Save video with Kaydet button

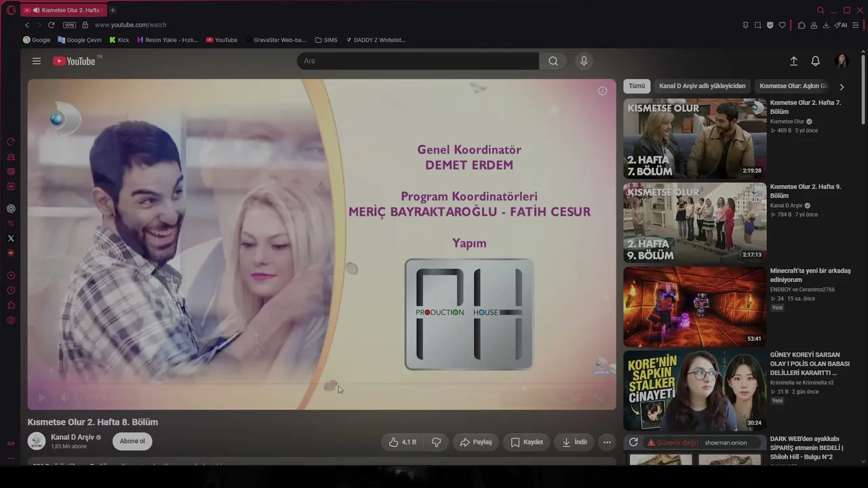click(x=527, y=442)
